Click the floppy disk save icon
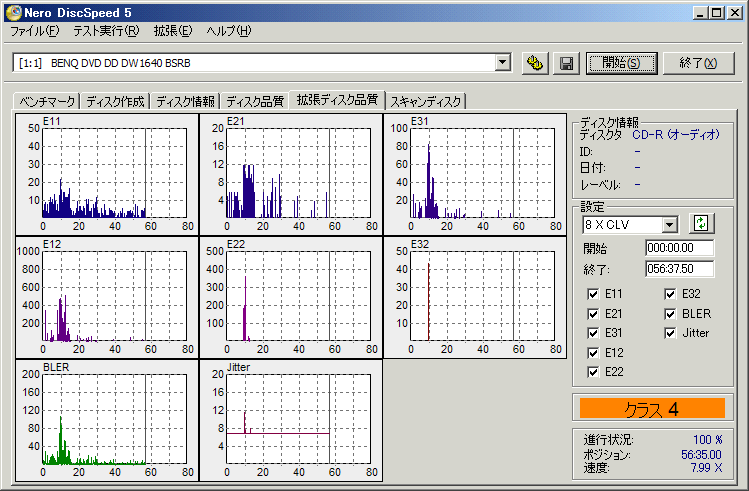 pyautogui.click(x=566, y=63)
